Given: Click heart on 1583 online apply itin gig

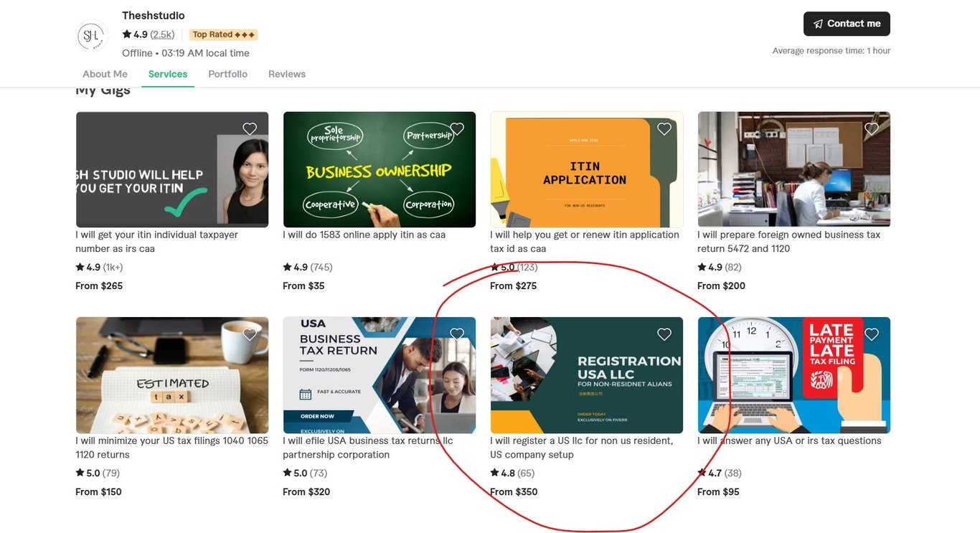Looking at the screenshot, I should 457,129.
